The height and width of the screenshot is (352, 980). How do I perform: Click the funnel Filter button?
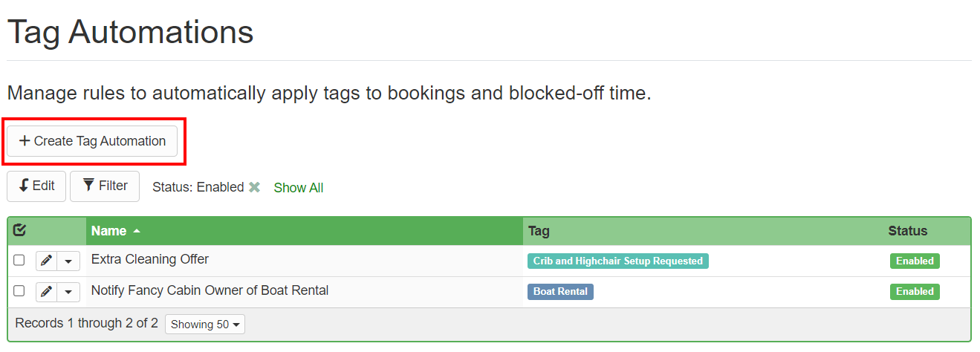105,186
